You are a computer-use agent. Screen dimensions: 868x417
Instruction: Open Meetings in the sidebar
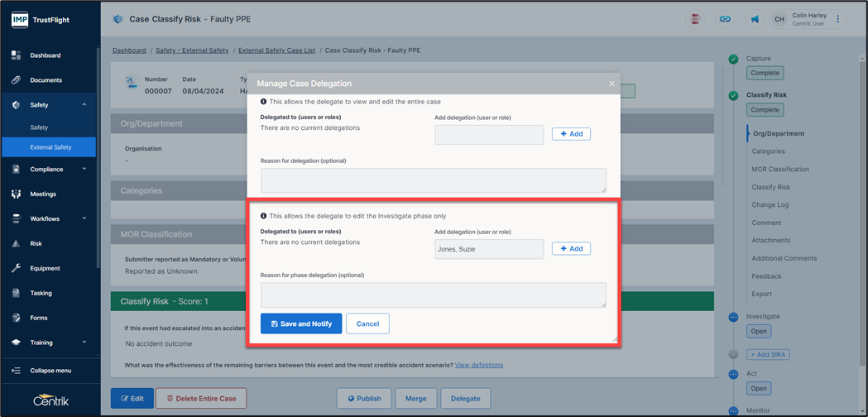click(43, 194)
